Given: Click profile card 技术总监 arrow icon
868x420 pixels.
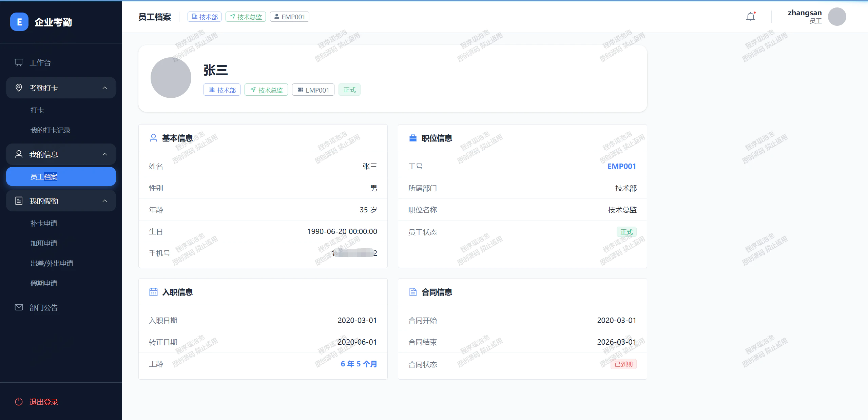Looking at the screenshot, I should tap(253, 90).
